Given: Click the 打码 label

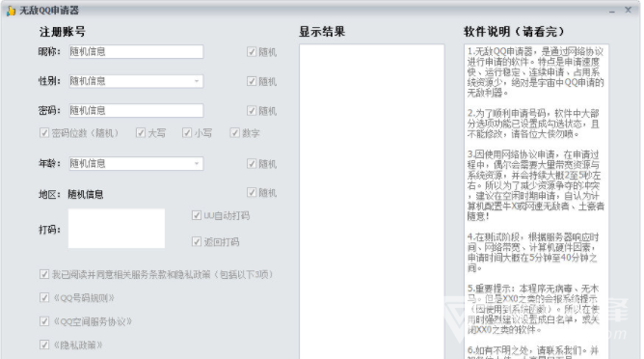Looking at the screenshot, I should click(49, 230).
